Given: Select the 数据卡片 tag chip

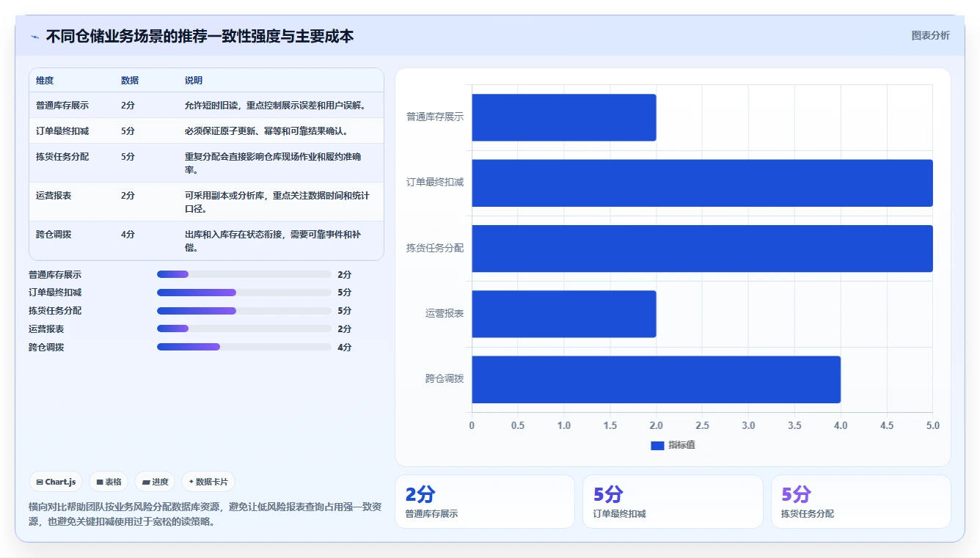Looking at the screenshot, I should point(208,482).
